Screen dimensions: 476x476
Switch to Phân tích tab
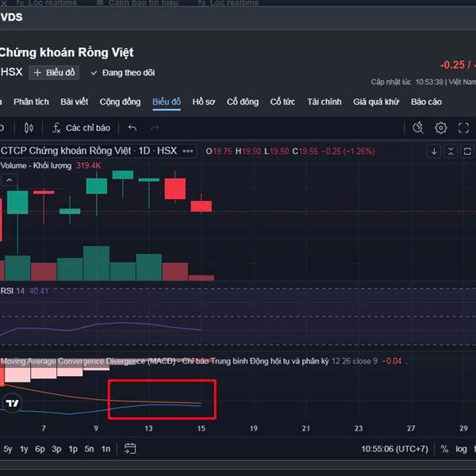tap(31, 102)
